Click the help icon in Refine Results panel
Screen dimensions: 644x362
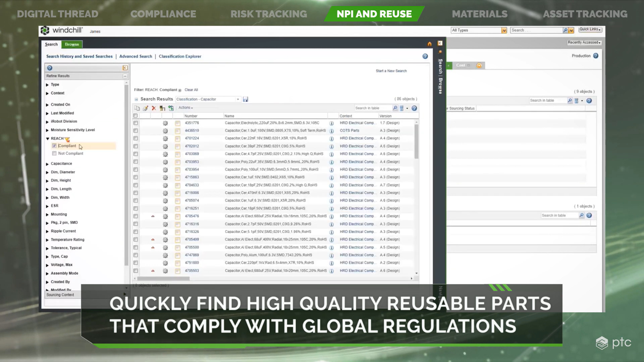pos(50,68)
